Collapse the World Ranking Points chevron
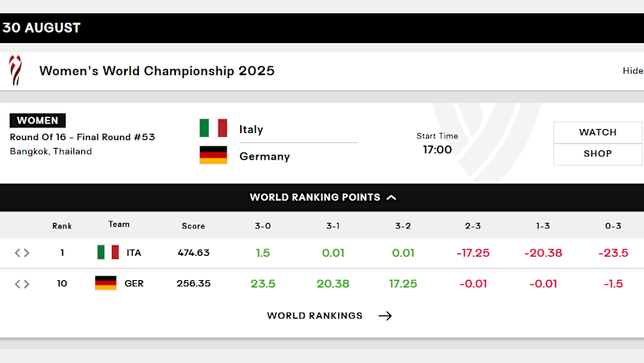The image size is (644, 363). 392,198
